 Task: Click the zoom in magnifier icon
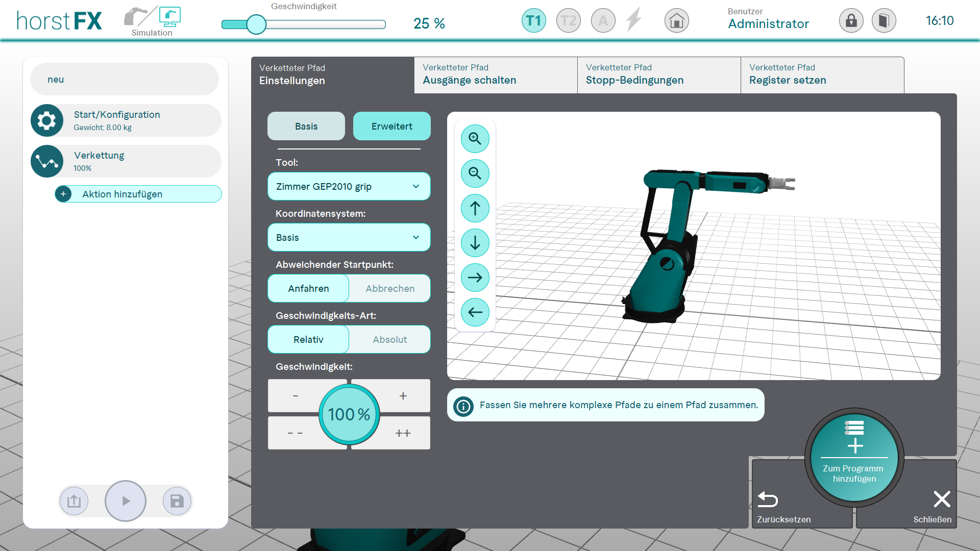click(475, 139)
